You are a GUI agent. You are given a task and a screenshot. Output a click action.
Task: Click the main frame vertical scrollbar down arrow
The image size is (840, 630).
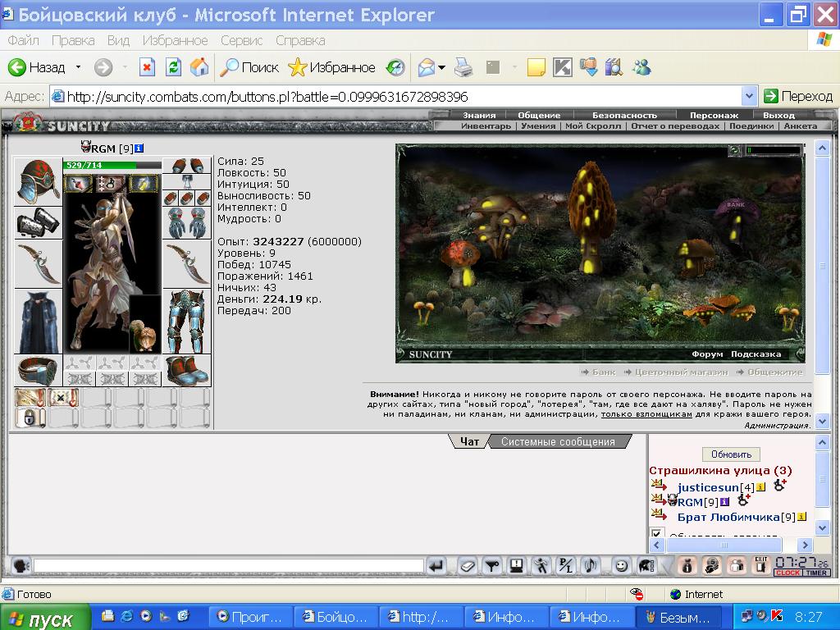822,421
